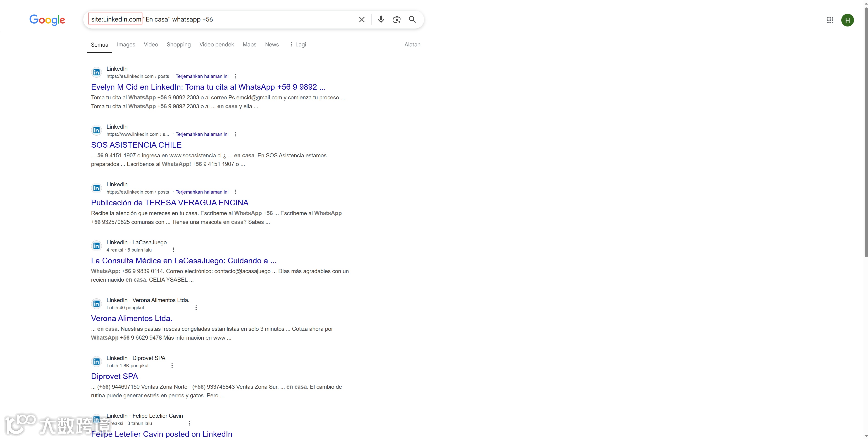Click inside the search query field
The height and width of the screenshot is (439, 868).
269,19
